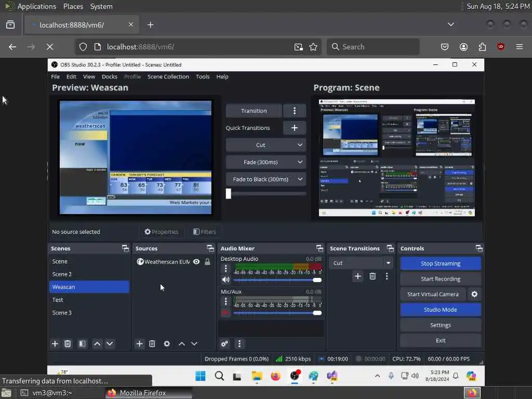Select scene named Test

point(89,300)
